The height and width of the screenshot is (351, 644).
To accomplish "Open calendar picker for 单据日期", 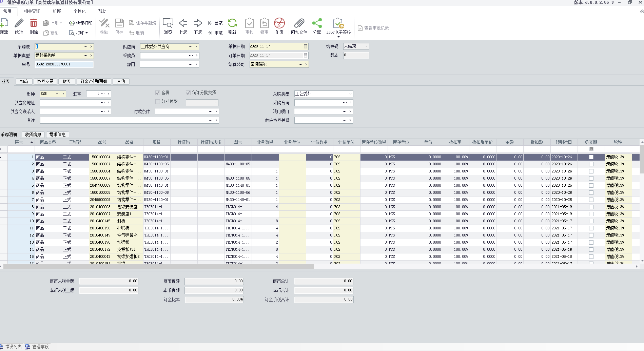I will pyautogui.click(x=306, y=46).
